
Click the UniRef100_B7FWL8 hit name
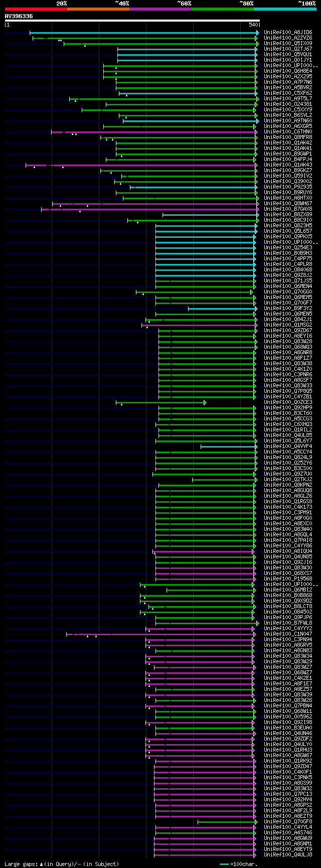click(288, 623)
